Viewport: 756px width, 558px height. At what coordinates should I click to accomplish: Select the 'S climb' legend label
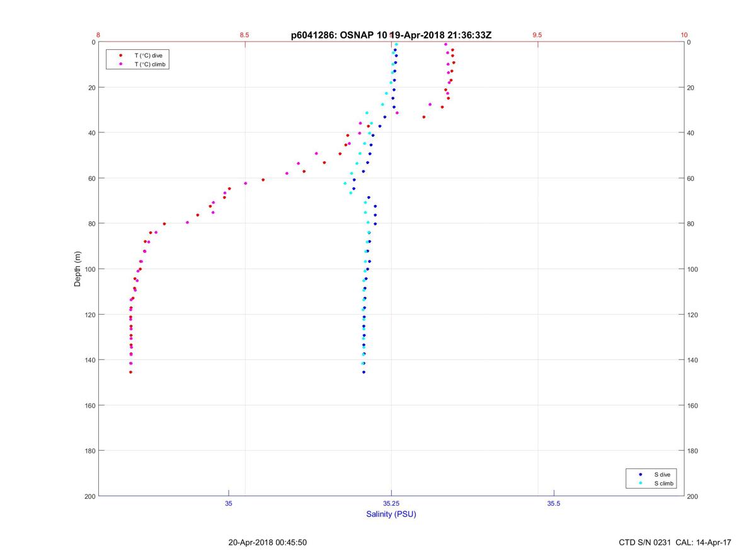(664, 483)
